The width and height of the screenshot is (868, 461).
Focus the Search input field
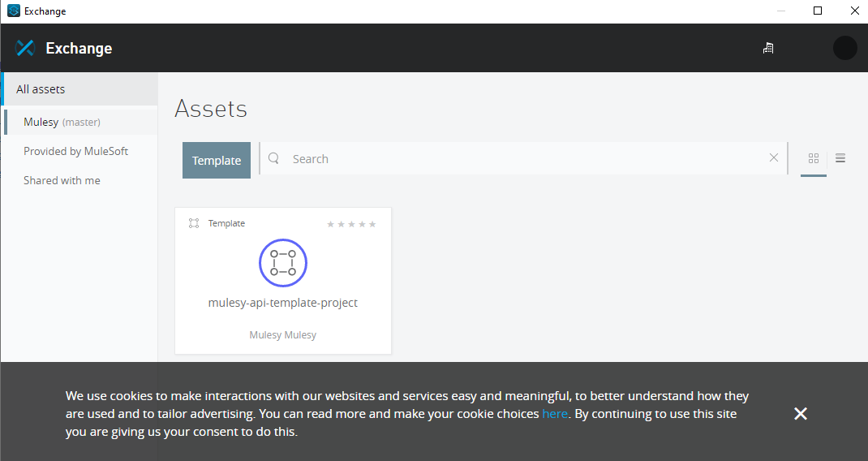523,158
